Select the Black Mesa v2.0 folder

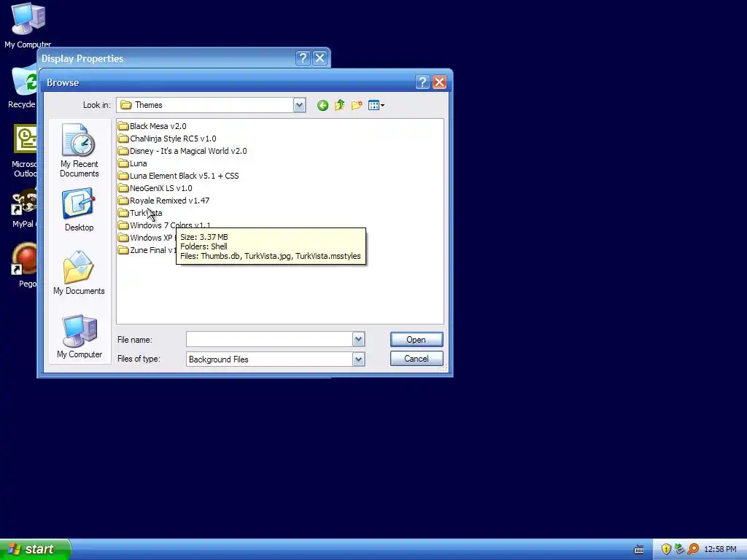point(152,126)
